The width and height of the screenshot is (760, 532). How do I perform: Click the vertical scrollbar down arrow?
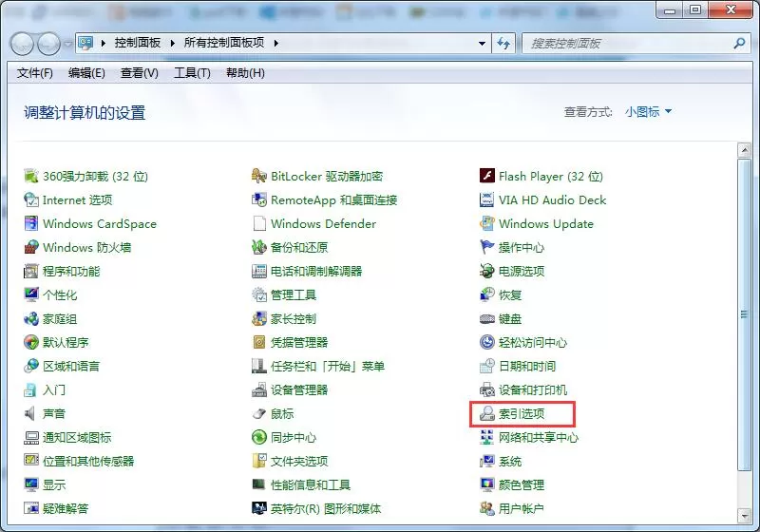744,516
